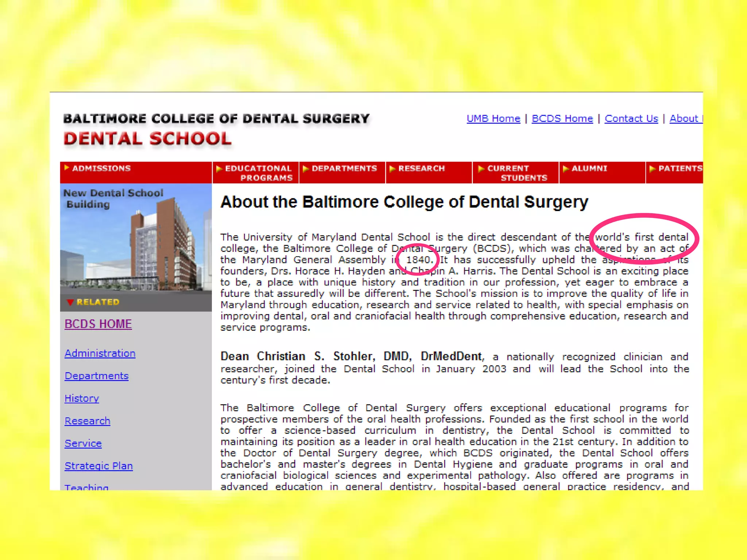Open the Departments navigation menu
747x560 pixels.
[x=344, y=168]
